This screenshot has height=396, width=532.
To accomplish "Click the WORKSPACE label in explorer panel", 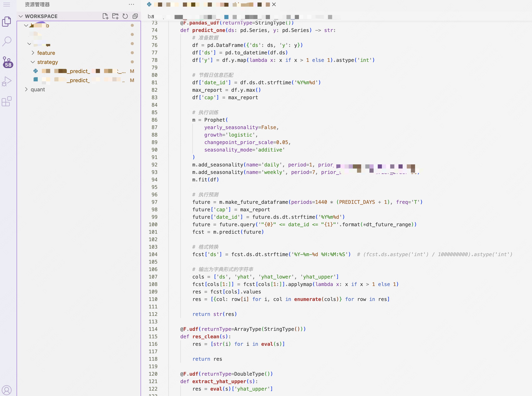I will point(41,16).
